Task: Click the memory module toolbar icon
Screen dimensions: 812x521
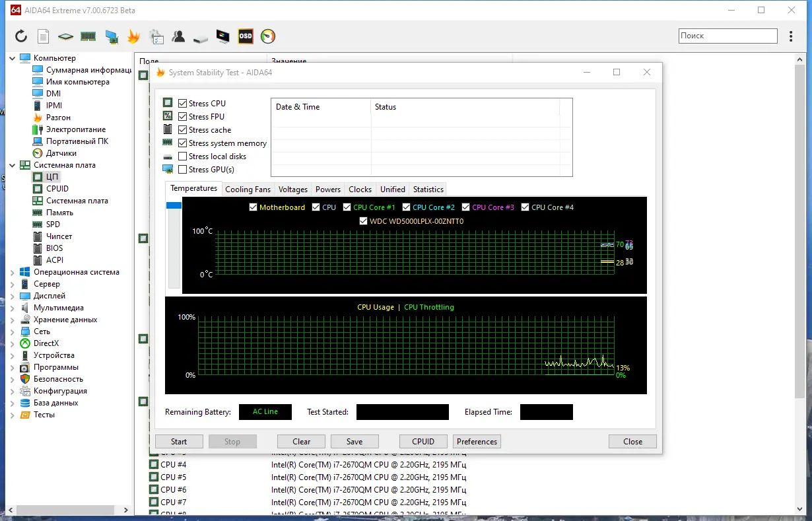Action: tap(88, 36)
